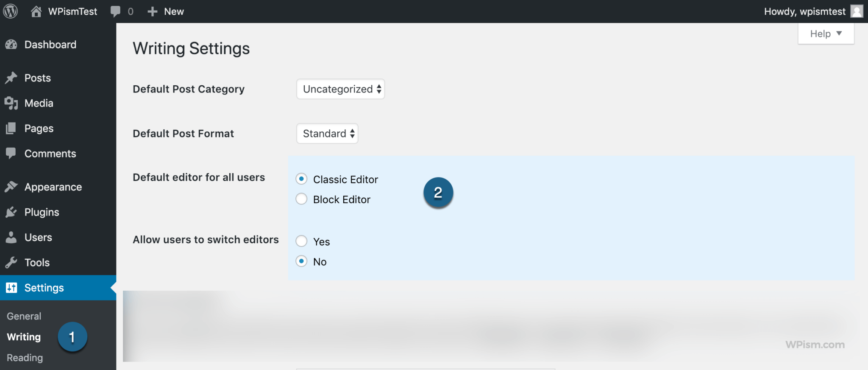Click the home icon beside WPismTest
This screenshot has height=370, width=868.
pyautogui.click(x=36, y=11)
